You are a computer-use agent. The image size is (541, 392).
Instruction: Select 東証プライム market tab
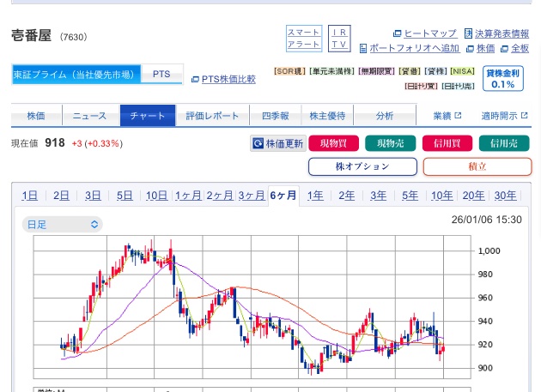[76, 74]
